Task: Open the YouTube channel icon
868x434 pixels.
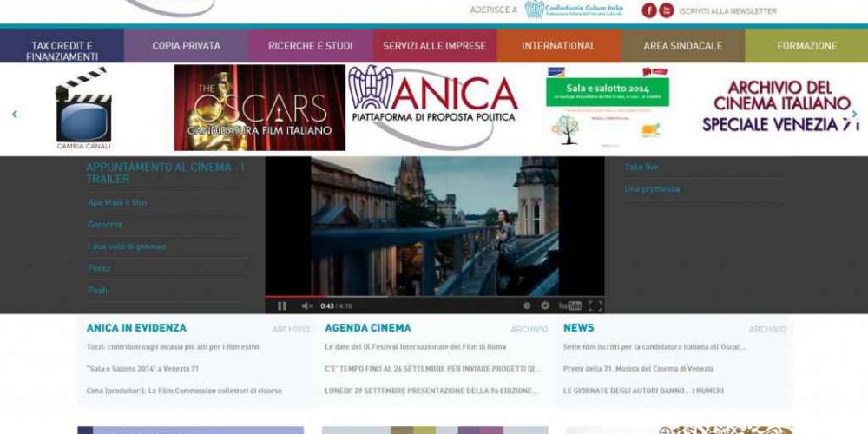Action: click(x=667, y=10)
